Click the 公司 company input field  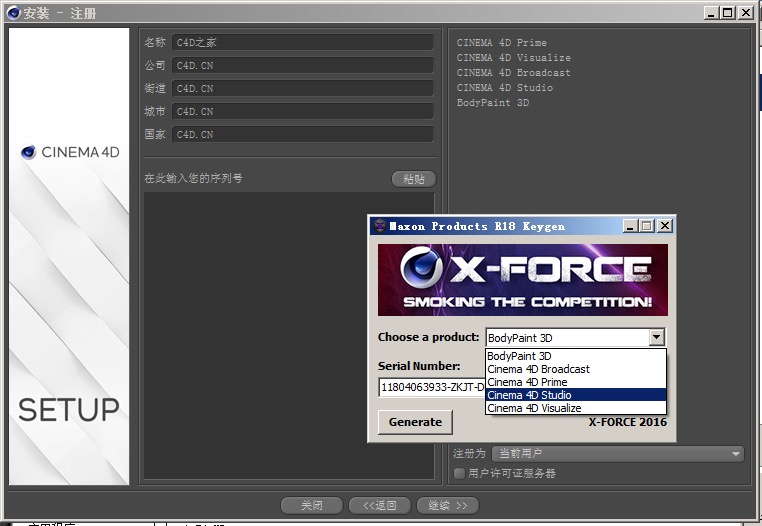[302, 65]
